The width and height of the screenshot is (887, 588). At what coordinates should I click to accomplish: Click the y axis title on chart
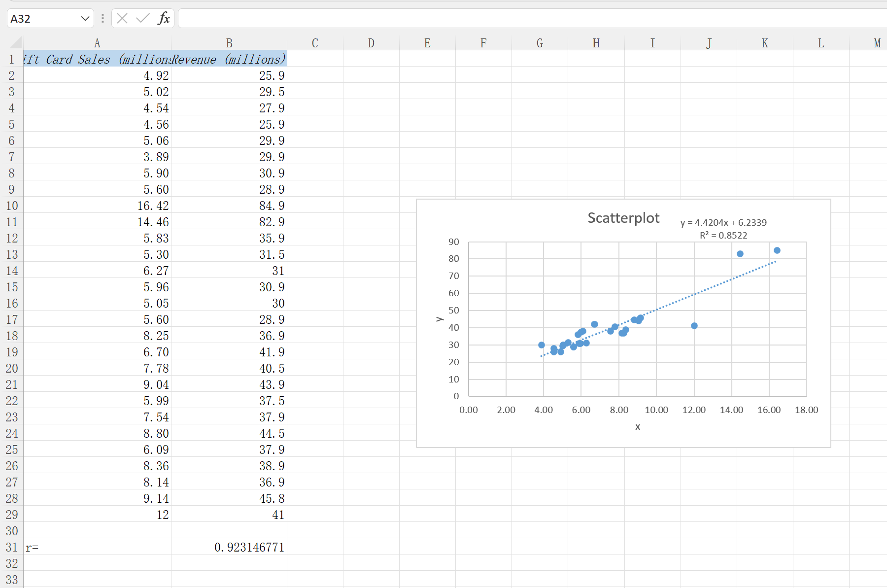[x=439, y=319]
